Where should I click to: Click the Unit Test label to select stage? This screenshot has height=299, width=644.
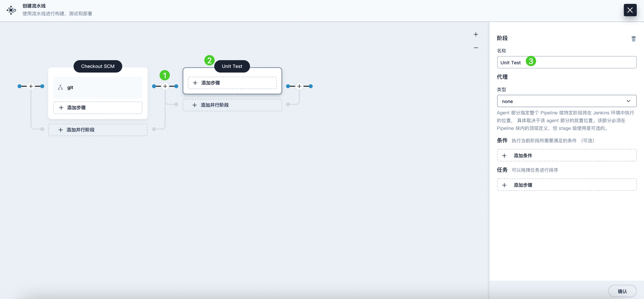[232, 66]
